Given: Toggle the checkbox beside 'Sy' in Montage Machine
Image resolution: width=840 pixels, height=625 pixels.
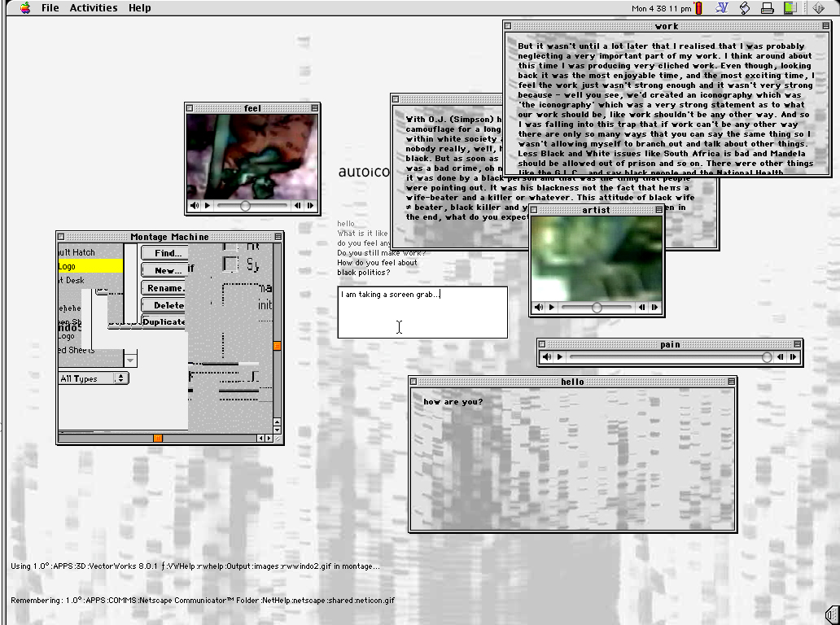Looking at the screenshot, I should (230, 264).
